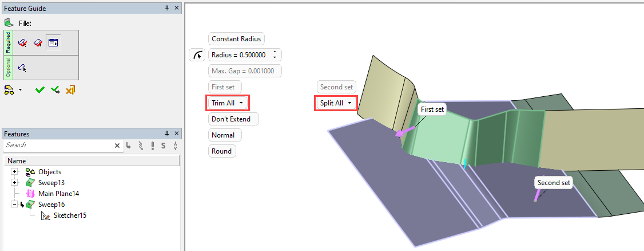The height and width of the screenshot is (251, 644).
Task: Confirm fillet with the green OK checkmark
Action: click(39, 90)
